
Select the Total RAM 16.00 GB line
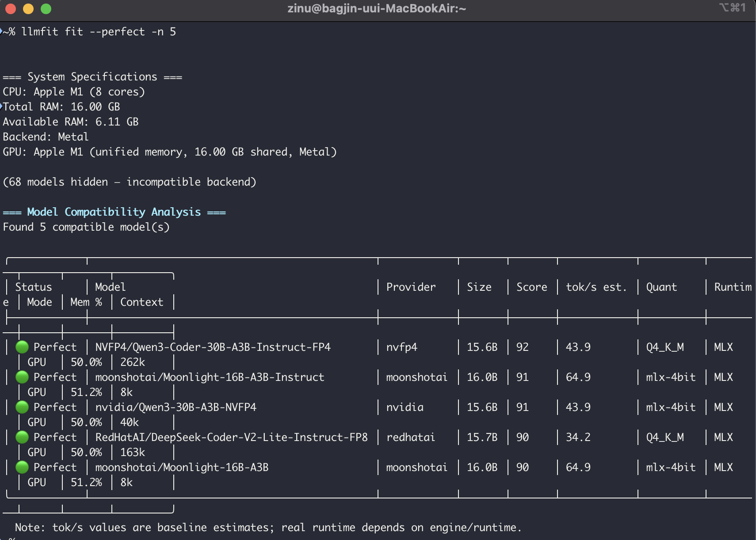point(61,107)
